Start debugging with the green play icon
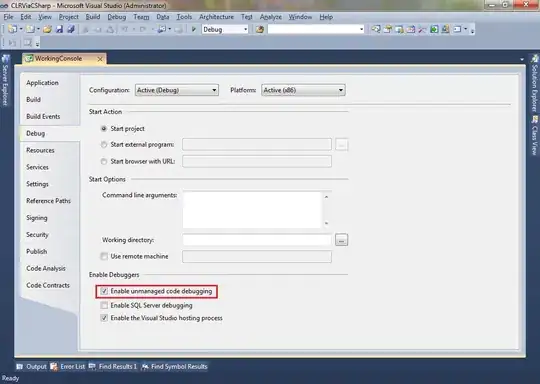 (x=194, y=29)
